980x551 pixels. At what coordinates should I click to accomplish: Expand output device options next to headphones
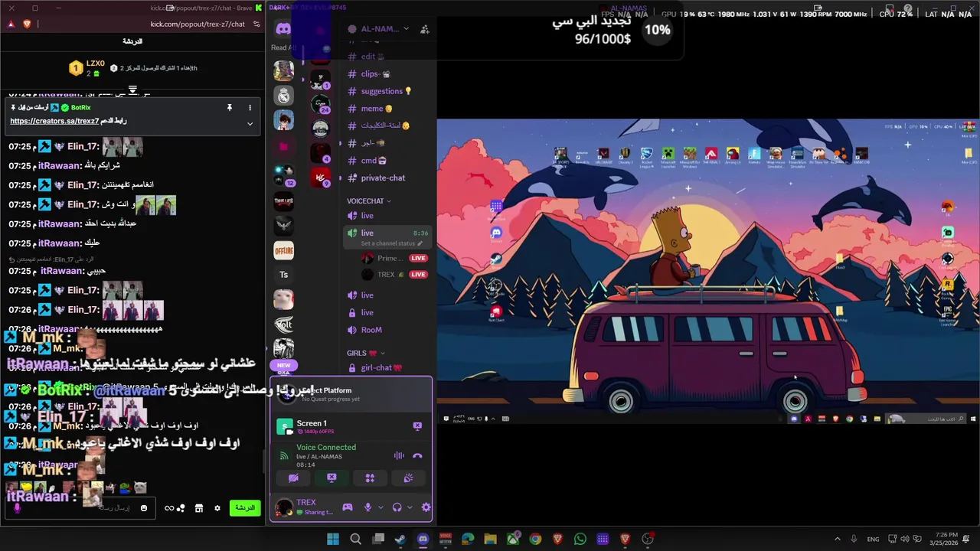(410, 507)
